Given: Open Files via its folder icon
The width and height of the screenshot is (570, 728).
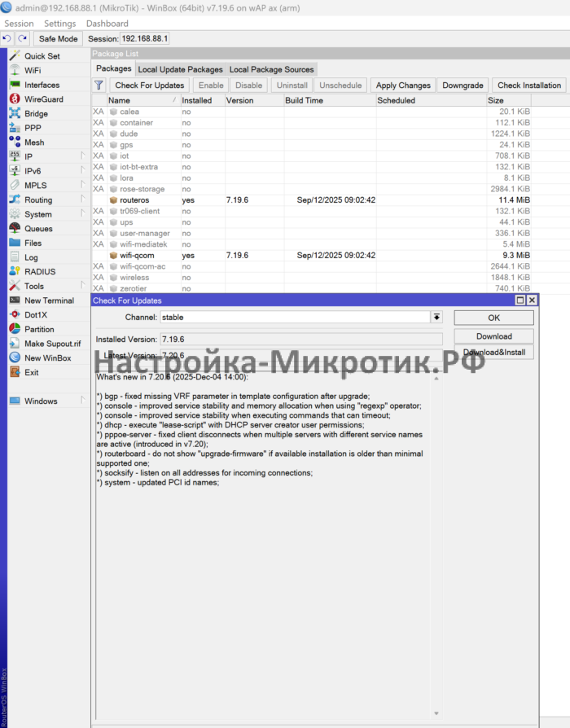Looking at the screenshot, I should pos(15,243).
